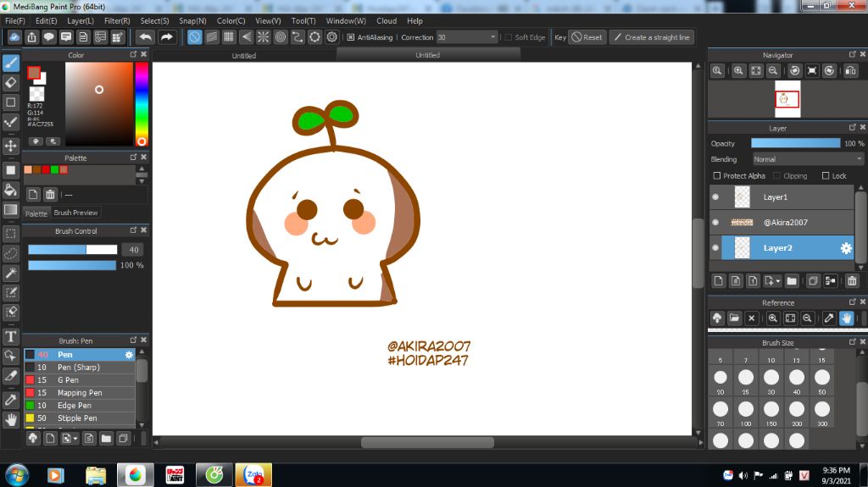This screenshot has width=868, height=487.
Task: Click the canvas horizontal scrollbar
Action: point(427,442)
